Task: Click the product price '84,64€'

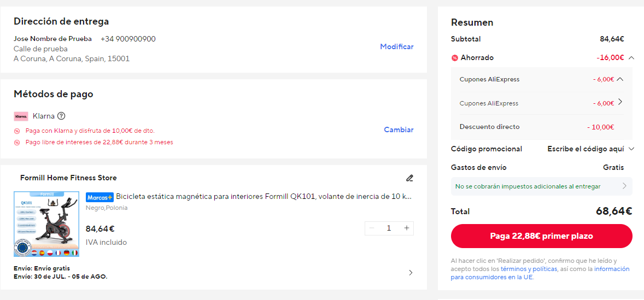Action: pyautogui.click(x=100, y=228)
